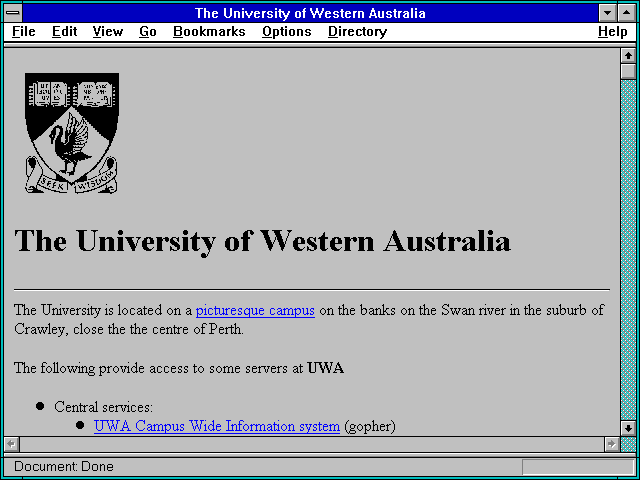Image resolution: width=640 pixels, height=480 pixels.
Task: Click the horizontal scrollbar right arrow
Action: pyautogui.click(x=611, y=444)
